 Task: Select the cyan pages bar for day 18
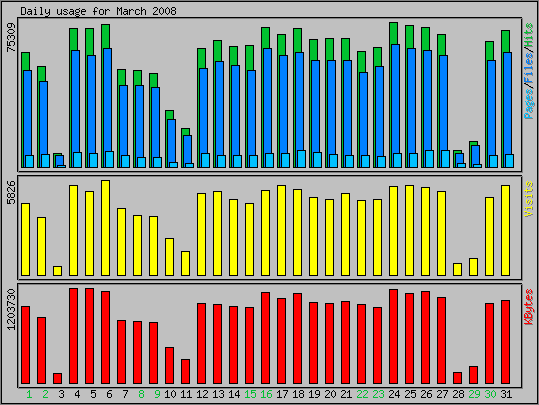click(301, 159)
